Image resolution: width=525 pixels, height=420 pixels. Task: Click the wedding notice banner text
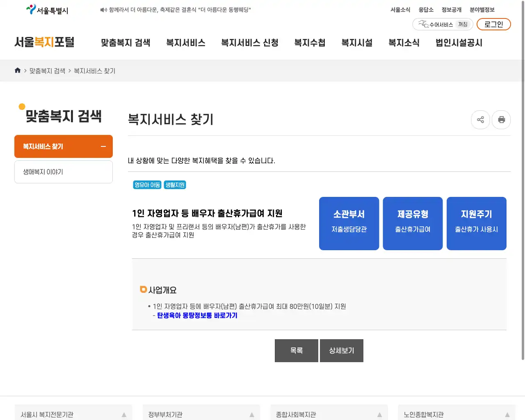tap(180, 10)
